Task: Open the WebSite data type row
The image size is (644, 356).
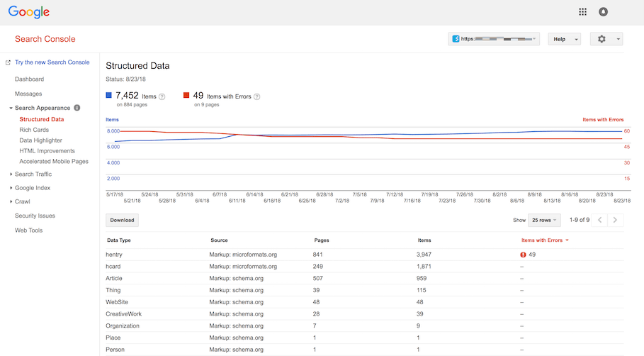Action: click(x=364, y=302)
